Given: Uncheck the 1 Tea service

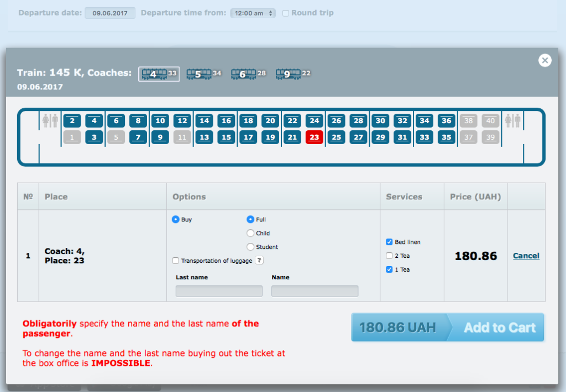Looking at the screenshot, I should tap(389, 269).
